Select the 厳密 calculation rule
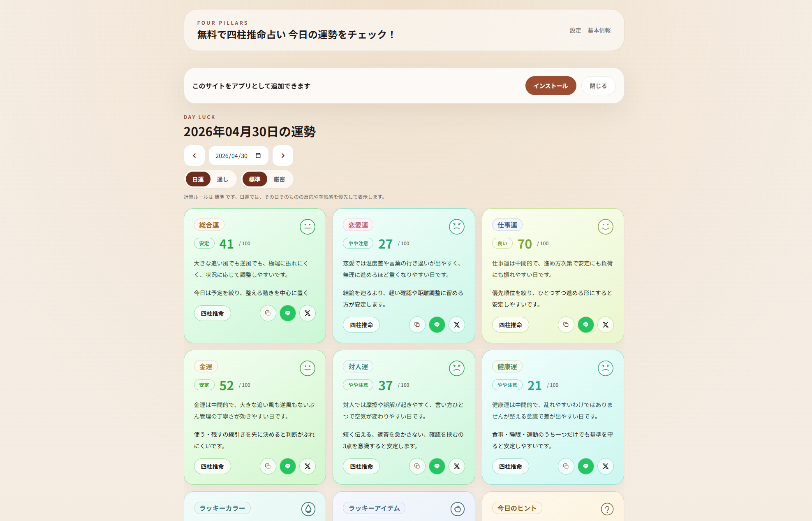Image resolution: width=812 pixels, height=521 pixels. (279, 179)
